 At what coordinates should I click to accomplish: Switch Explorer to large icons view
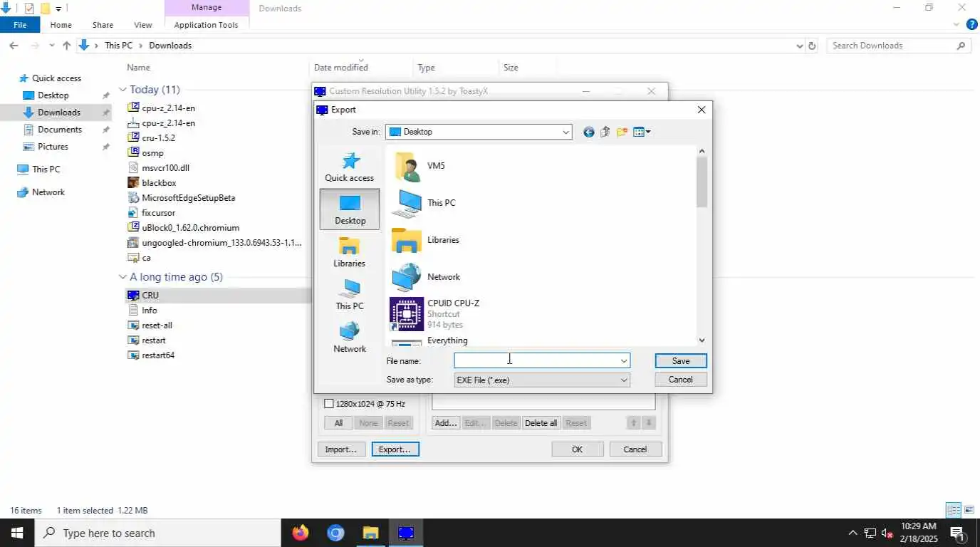pyautogui.click(x=969, y=510)
